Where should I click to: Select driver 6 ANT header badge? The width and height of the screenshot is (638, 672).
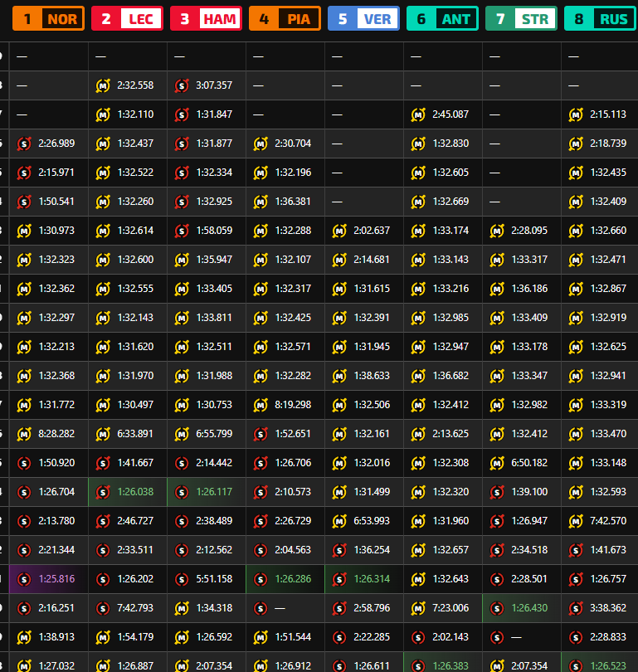442,18
